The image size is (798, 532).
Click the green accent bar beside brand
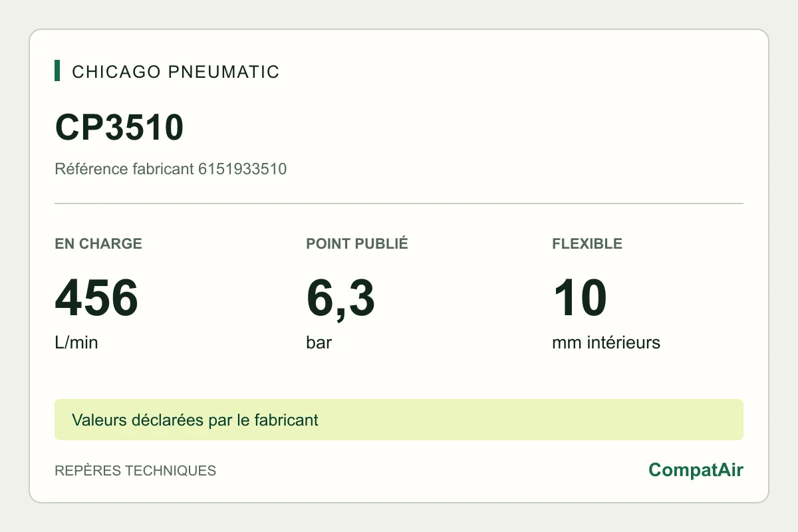[57, 71]
